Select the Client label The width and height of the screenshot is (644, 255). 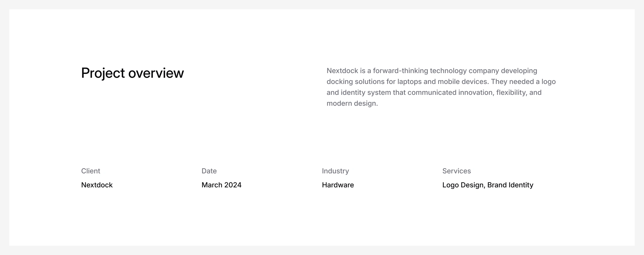91,171
